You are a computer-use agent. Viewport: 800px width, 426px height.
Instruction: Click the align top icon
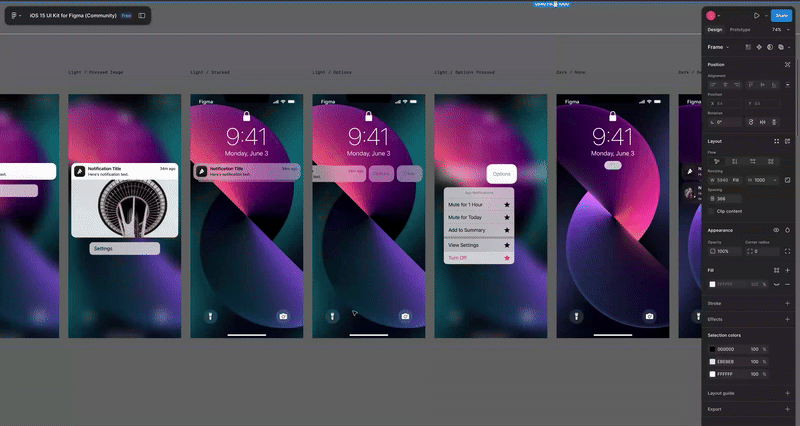pos(751,85)
